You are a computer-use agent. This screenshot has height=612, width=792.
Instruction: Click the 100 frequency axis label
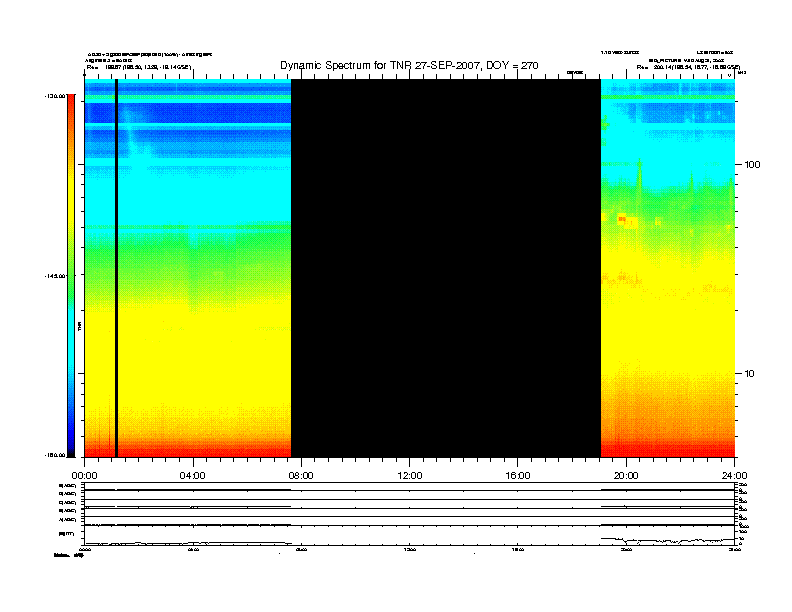[x=753, y=165]
